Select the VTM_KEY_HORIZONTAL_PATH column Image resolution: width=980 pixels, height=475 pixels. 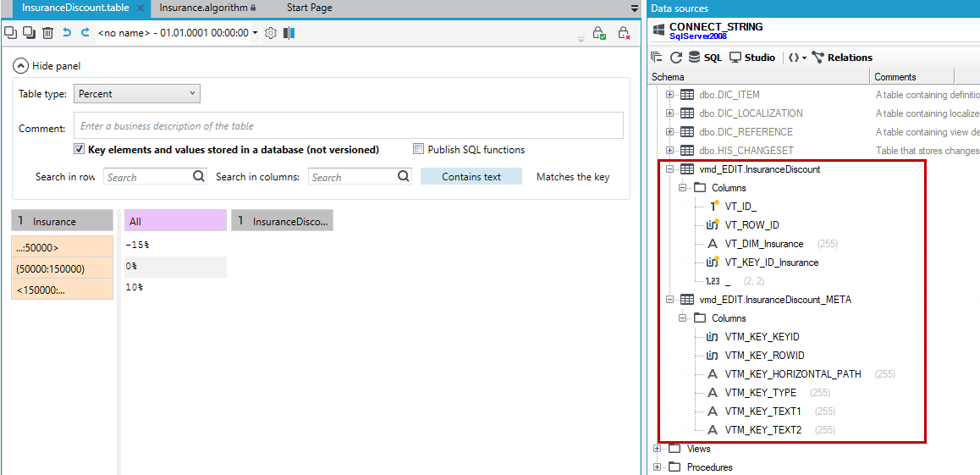pos(793,374)
